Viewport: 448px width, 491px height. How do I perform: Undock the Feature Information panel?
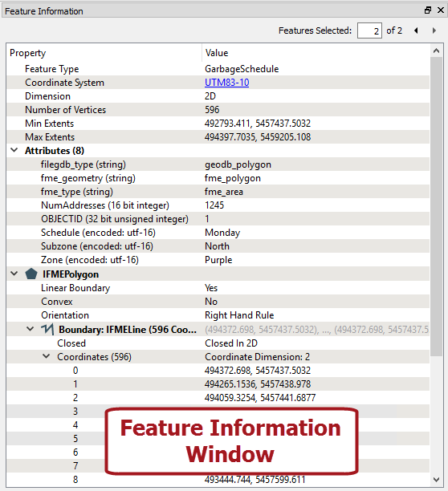coord(428,10)
